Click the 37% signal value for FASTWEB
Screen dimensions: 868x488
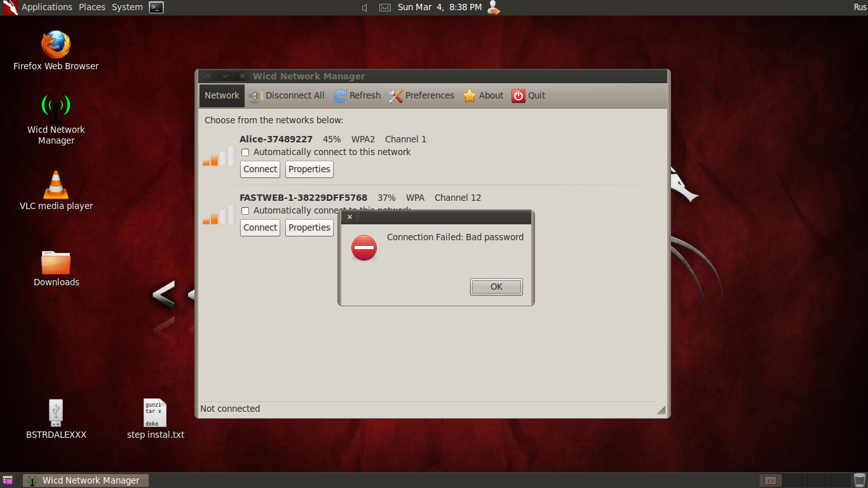coord(386,198)
